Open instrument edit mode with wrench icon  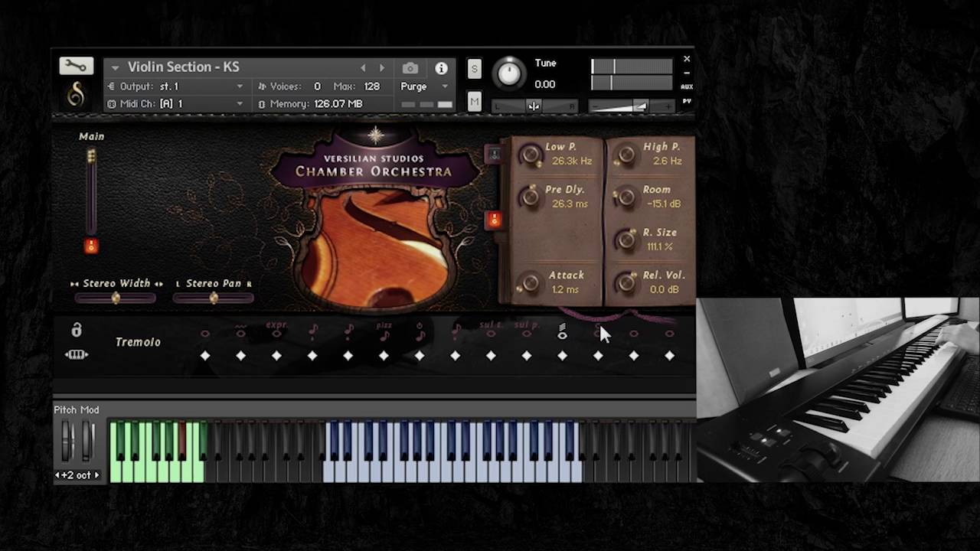point(76,66)
